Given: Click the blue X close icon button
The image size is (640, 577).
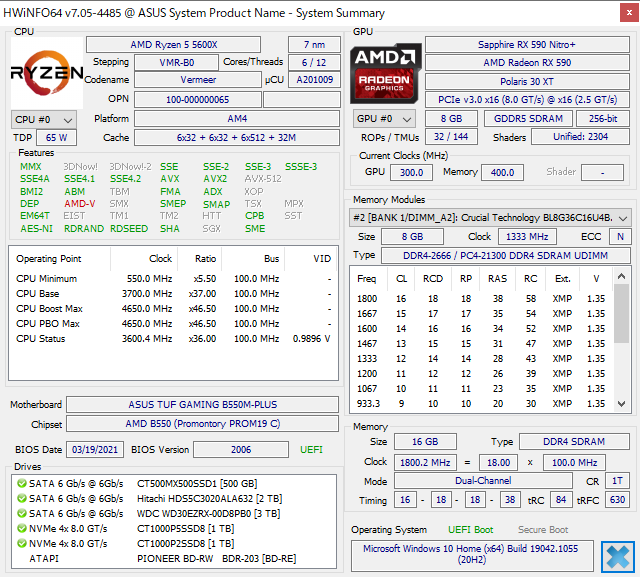Looking at the screenshot, I should (x=618, y=557).
